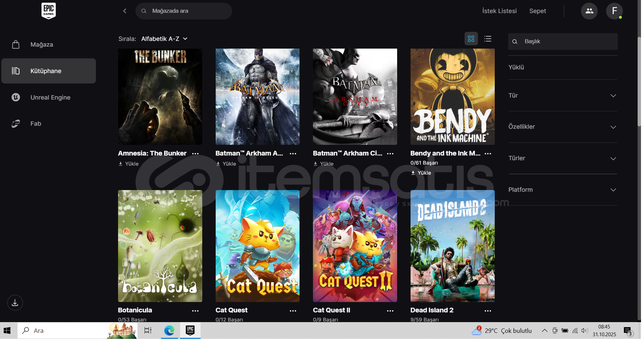Switch to grid view layout
This screenshot has height=362, width=644.
[x=471, y=39]
